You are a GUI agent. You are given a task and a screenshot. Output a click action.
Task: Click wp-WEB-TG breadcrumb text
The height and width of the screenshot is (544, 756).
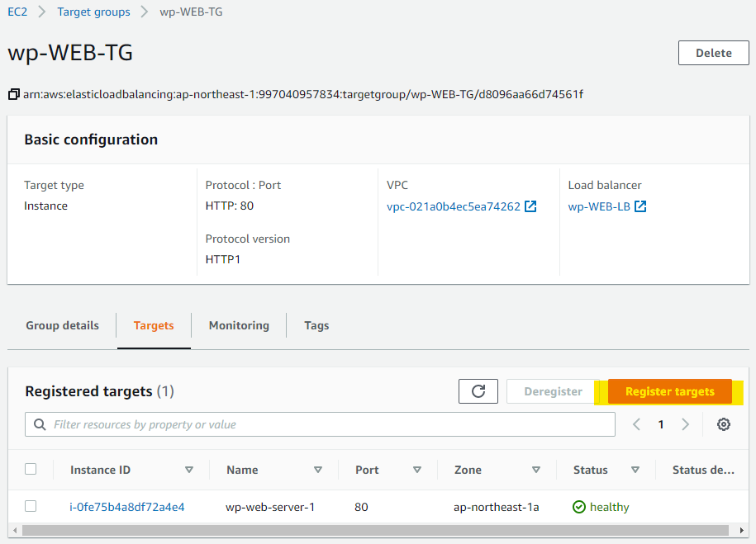pos(191,12)
